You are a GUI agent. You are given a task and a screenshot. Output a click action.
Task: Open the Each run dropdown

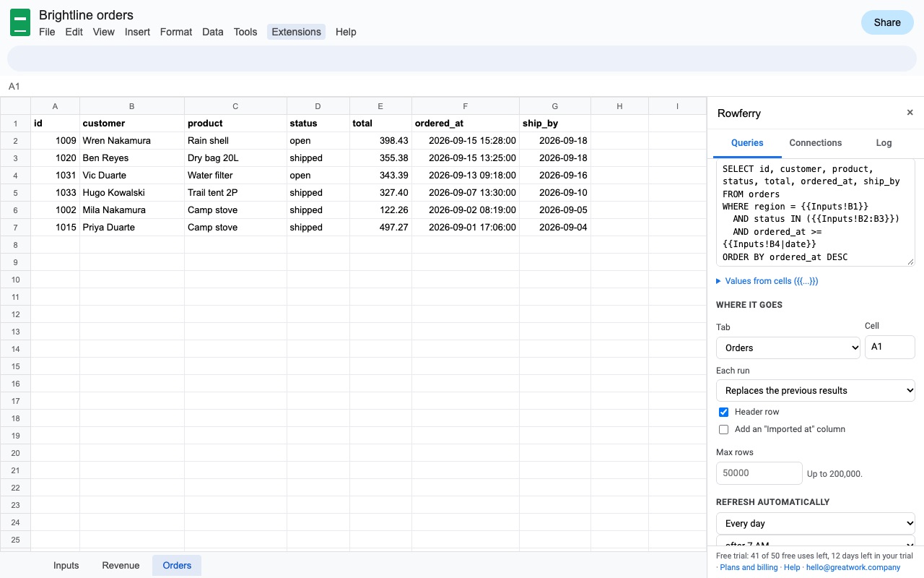[x=816, y=390]
